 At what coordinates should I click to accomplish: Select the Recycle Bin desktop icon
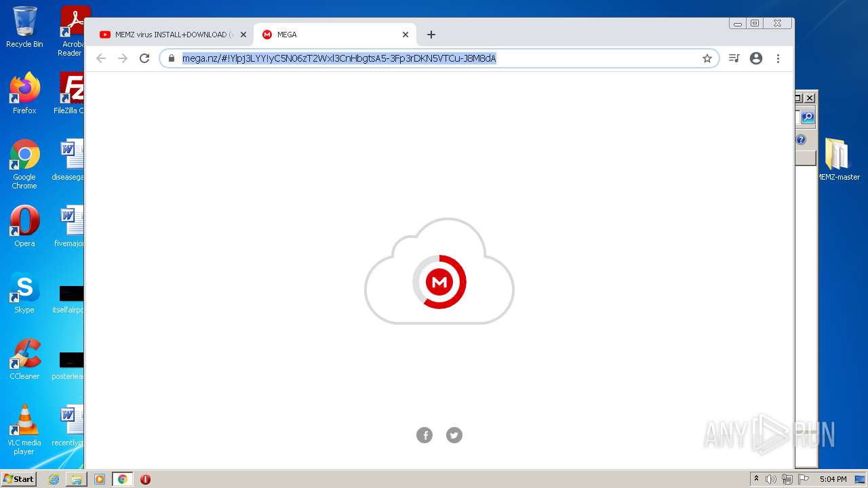[24, 27]
